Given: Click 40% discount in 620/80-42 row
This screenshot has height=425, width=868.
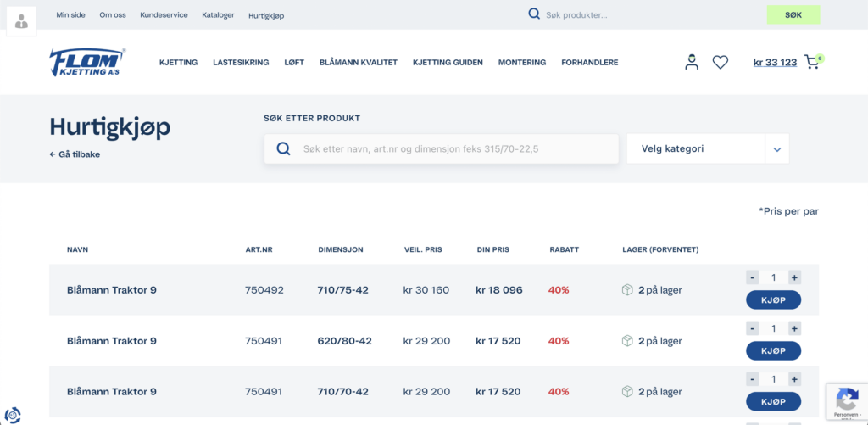Looking at the screenshot, I should (x=559, y=341).
